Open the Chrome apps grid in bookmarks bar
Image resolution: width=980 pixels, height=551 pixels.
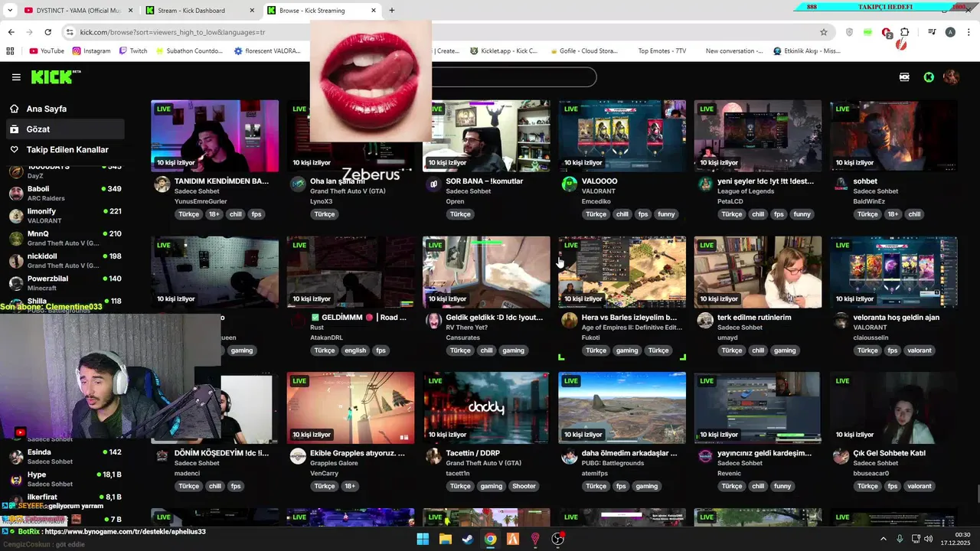click(x=10, y=51)
